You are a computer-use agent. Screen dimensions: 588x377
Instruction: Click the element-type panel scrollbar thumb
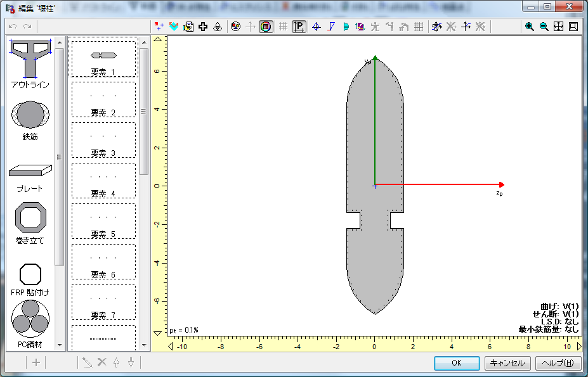click(60, 157)
